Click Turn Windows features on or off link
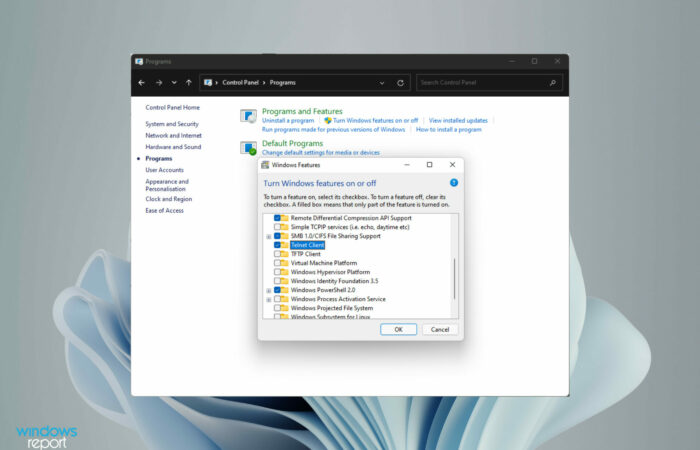 (375, 121)
